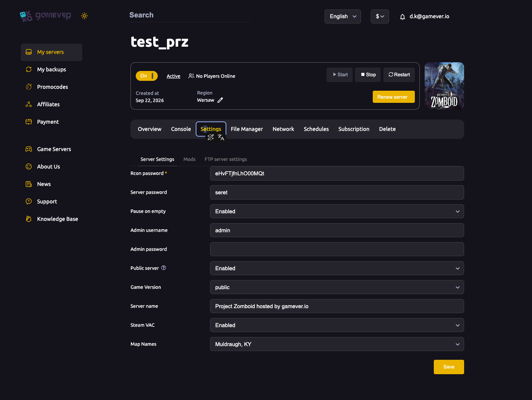The image size is (532, 400).
Task: Expand the Public server dropdown
Action: [x=337, y=268]
